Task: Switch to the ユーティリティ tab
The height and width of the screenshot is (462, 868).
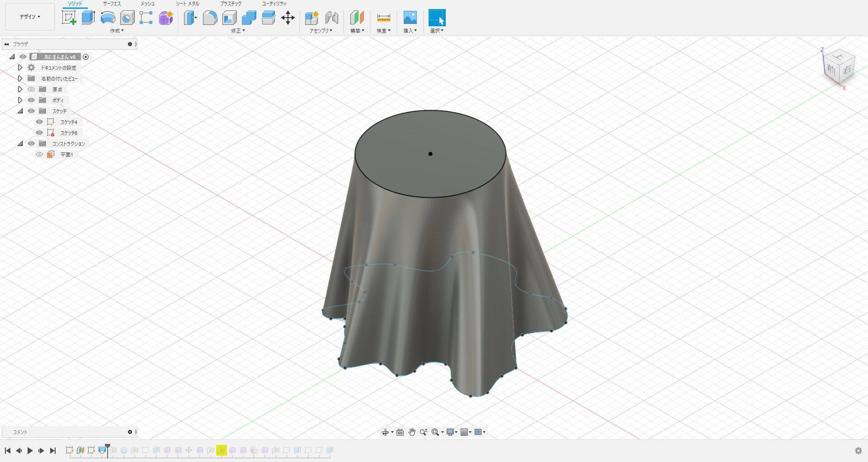Action: [274, 4]
